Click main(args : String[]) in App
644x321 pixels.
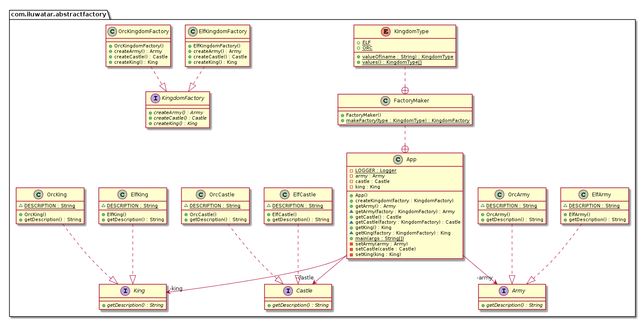[379, 238]
